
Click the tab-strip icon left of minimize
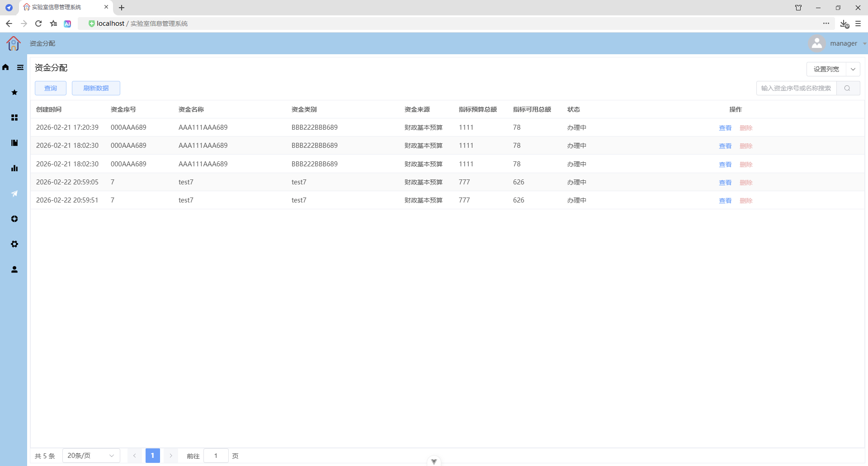(x=798, y=8)
